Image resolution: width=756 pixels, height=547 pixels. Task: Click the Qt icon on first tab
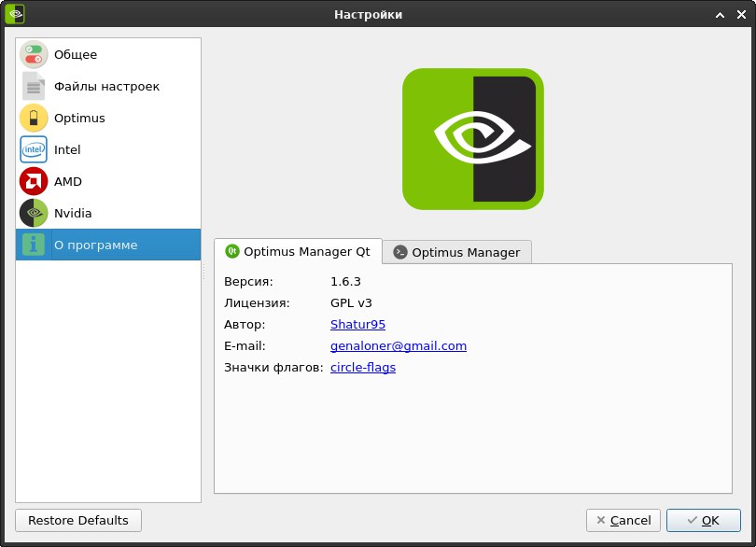231,251
